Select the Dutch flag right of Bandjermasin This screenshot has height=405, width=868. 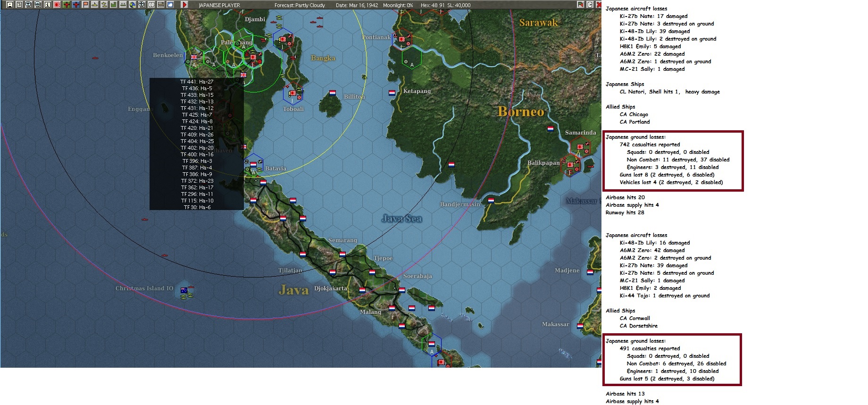click(491, 201)
